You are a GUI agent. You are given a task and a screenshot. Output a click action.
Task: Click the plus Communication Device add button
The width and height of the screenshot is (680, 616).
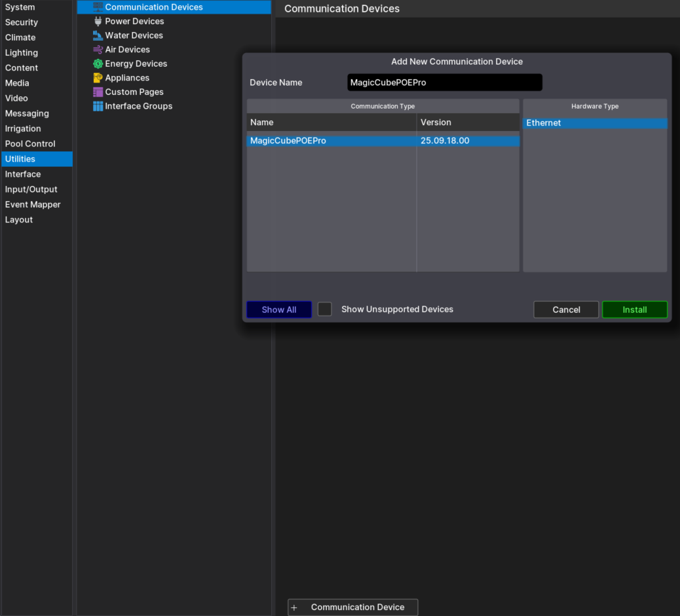(352, 607)
